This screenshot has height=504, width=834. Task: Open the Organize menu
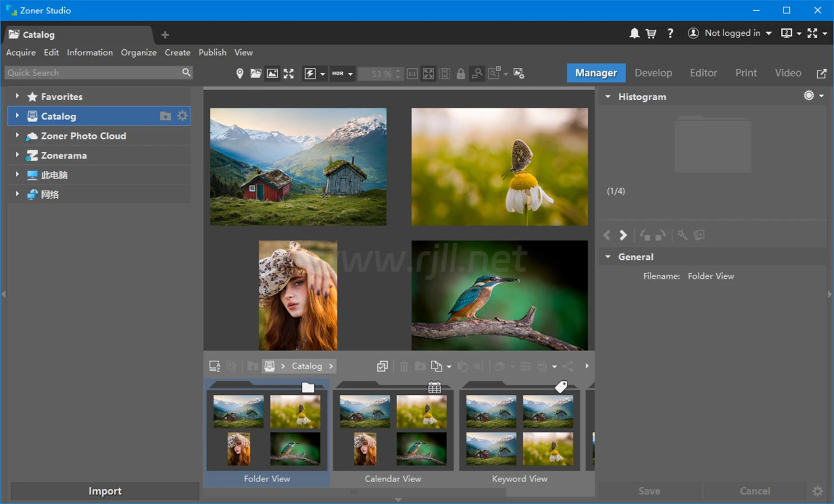pyautogui.click(x=138, y=53)
